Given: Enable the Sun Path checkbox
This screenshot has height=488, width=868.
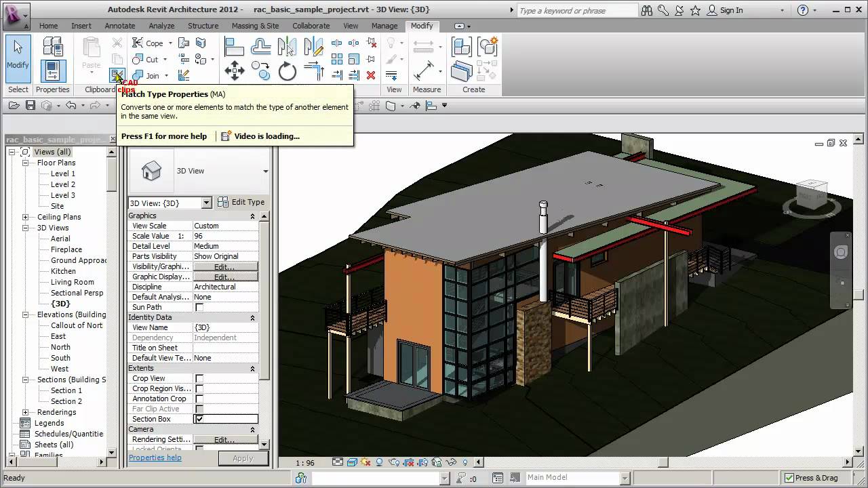Looking at the screenshot, I should tap(199, 307).
